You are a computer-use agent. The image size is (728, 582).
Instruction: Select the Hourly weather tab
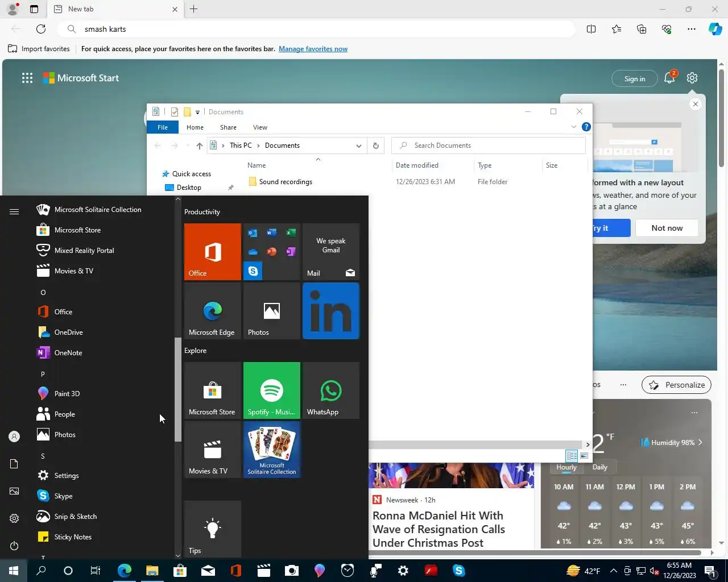pyautogui.click(x=566, y=467)
